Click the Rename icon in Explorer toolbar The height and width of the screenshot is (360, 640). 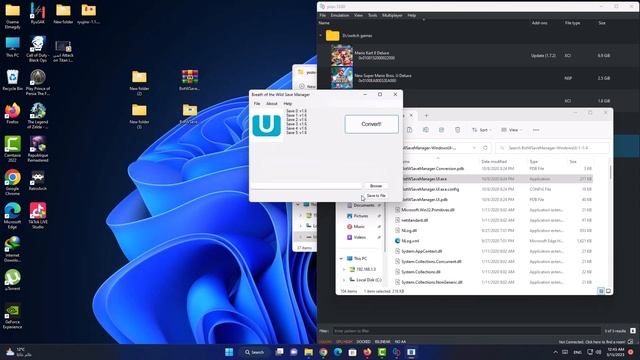pos(426,130)
